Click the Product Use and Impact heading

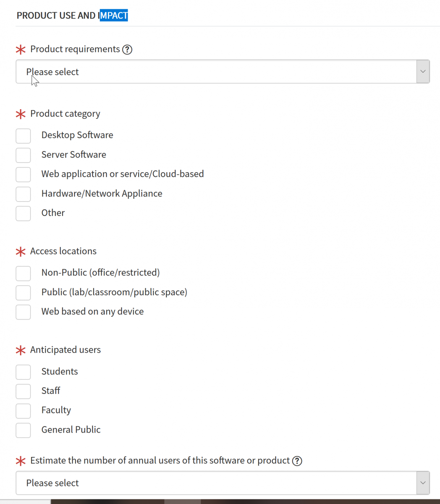[x=72, y=16]
